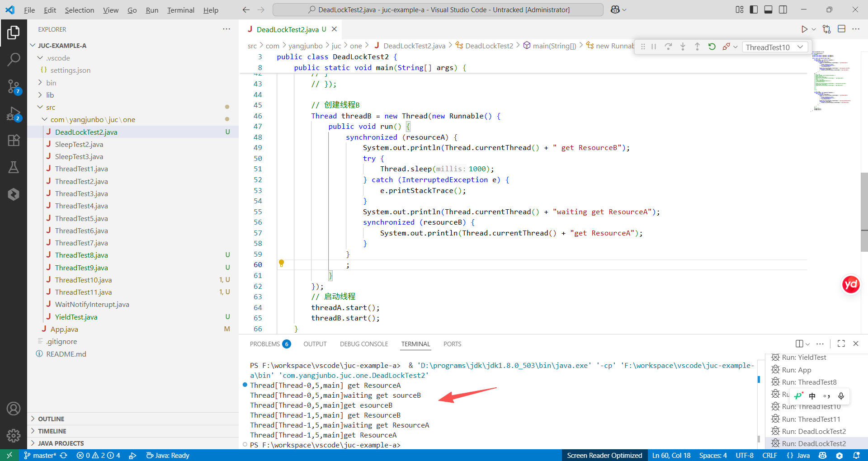Toggle Secondary Side Bar layout button

[783, 9]
